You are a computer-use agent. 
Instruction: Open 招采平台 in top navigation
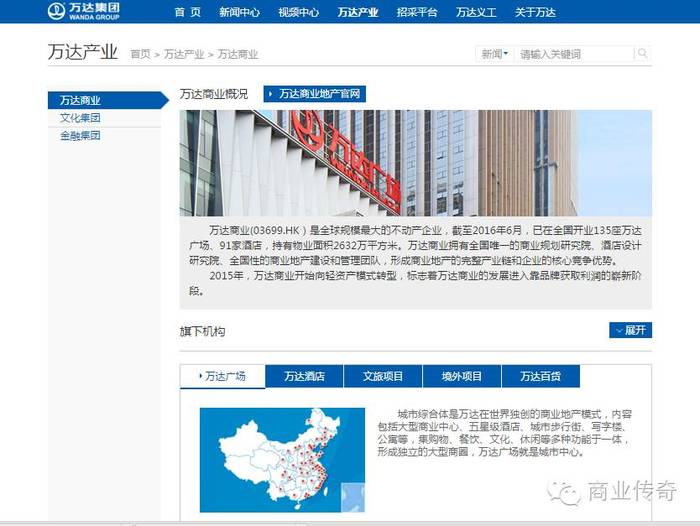(417, 12)
